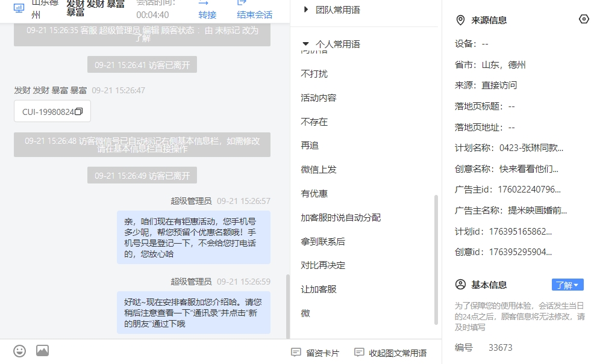The height and width of the screenshot is (364, 591).
Task: Click the 15:26:41 访客已离开 system notice
Action: [x=142, y=65]
